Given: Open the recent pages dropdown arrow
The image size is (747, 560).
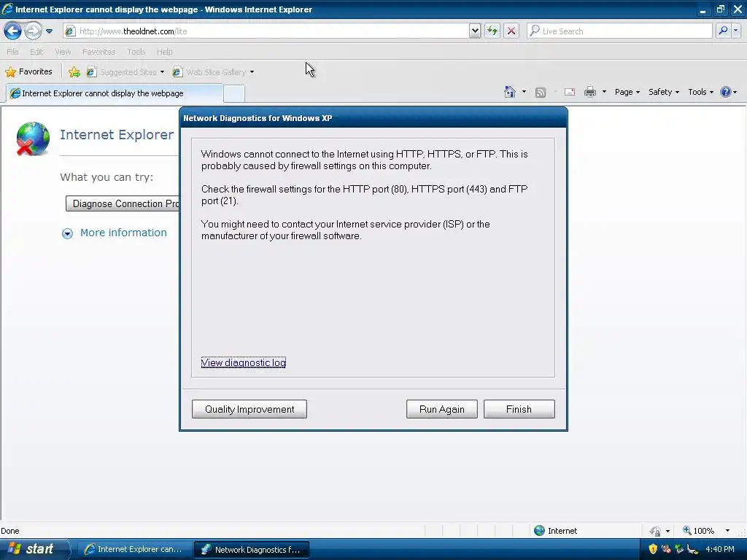Looking at the screenshot, I should 49,31.
